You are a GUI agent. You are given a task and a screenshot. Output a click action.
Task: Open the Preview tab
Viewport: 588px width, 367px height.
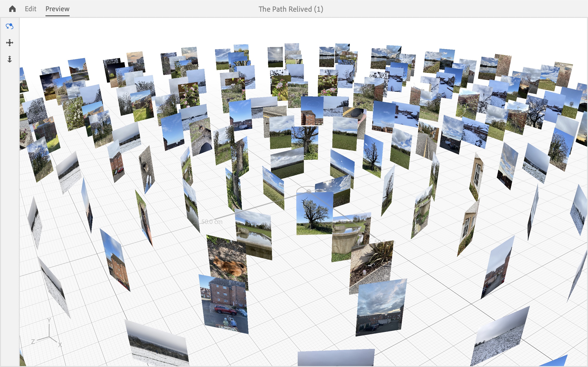[x=57, y=9]
